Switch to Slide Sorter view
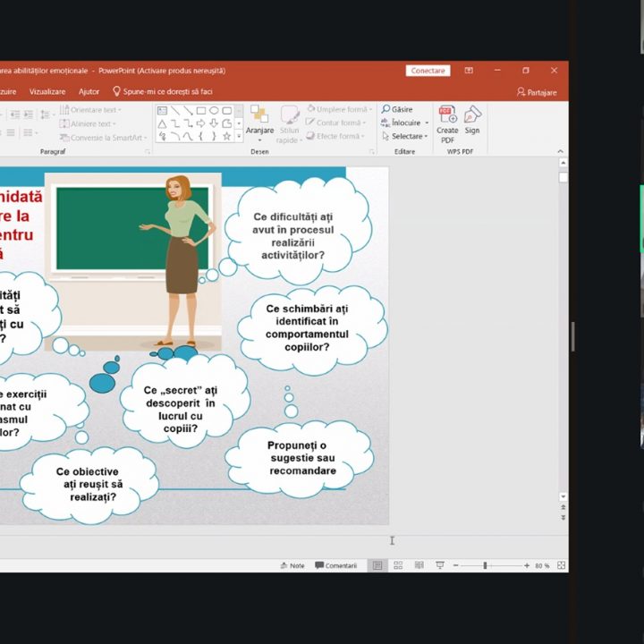644x644 pixels. (397, 565)
